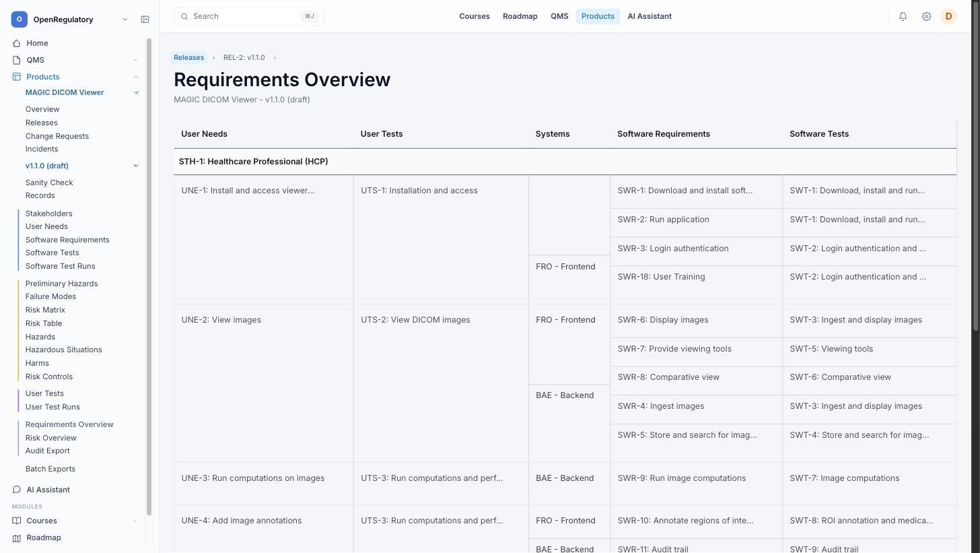The height and width of the screenshot is (553, 980).
Task: Open Batch Exports in the sidebar
Action: [x=50, y=469]
